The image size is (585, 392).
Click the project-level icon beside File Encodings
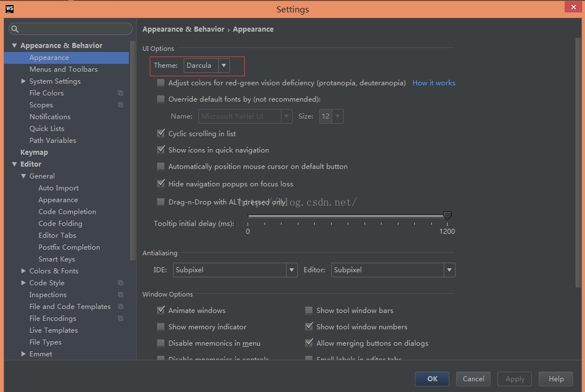[120, 319]
